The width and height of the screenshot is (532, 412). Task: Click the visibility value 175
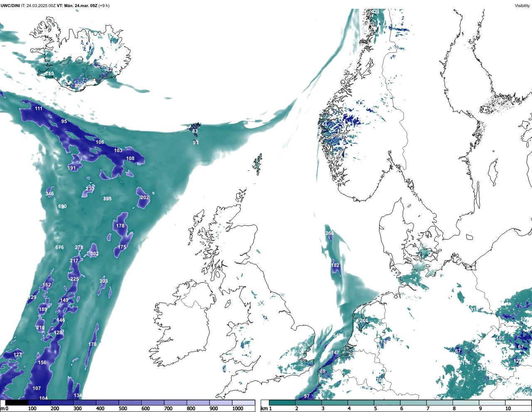[122, 247]
